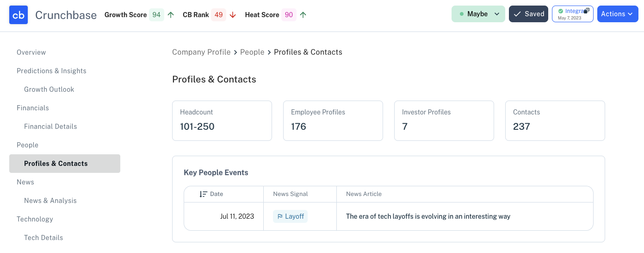This screenshot has height=253, width=644.
Task: Select News & Analysis in sidebar
Action: (50, 201)
